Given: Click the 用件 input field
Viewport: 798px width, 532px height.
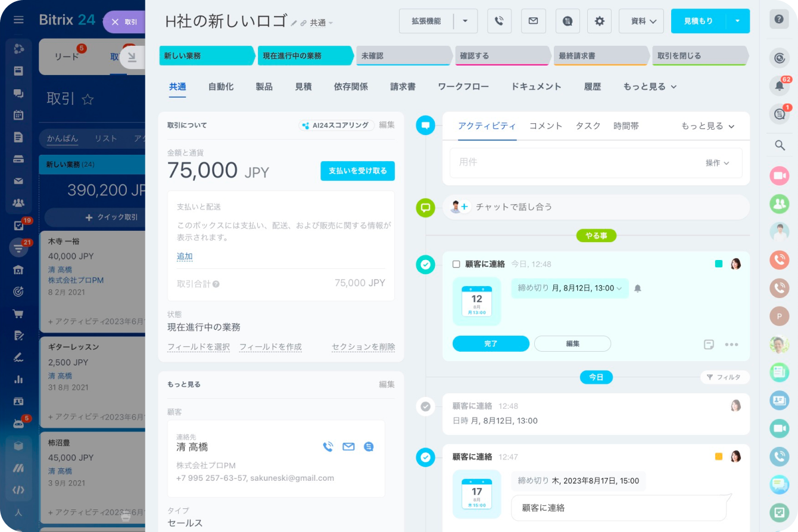Looking at the screenshot, I should tap(572, 162).
